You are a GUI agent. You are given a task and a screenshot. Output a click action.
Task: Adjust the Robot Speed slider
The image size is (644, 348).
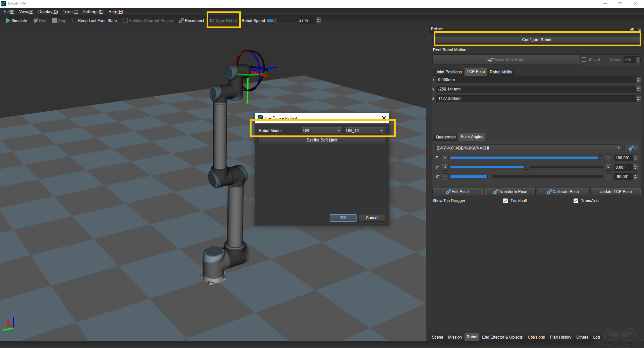275,21
